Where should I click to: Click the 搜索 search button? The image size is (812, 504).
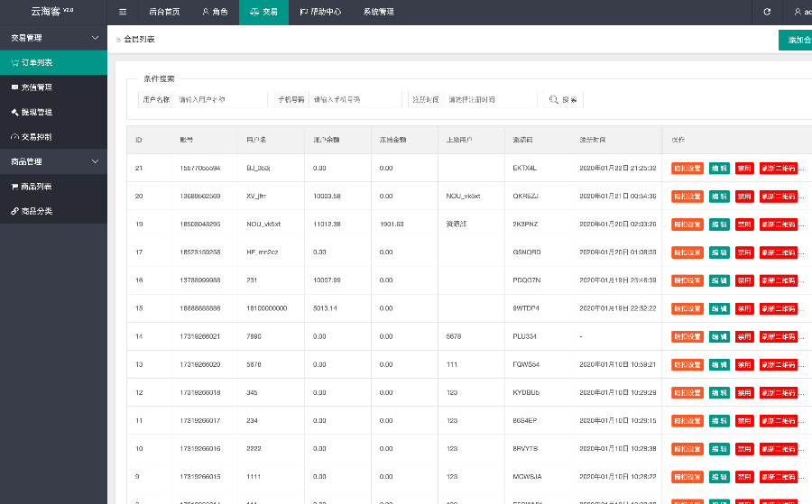tap(563, 99)
